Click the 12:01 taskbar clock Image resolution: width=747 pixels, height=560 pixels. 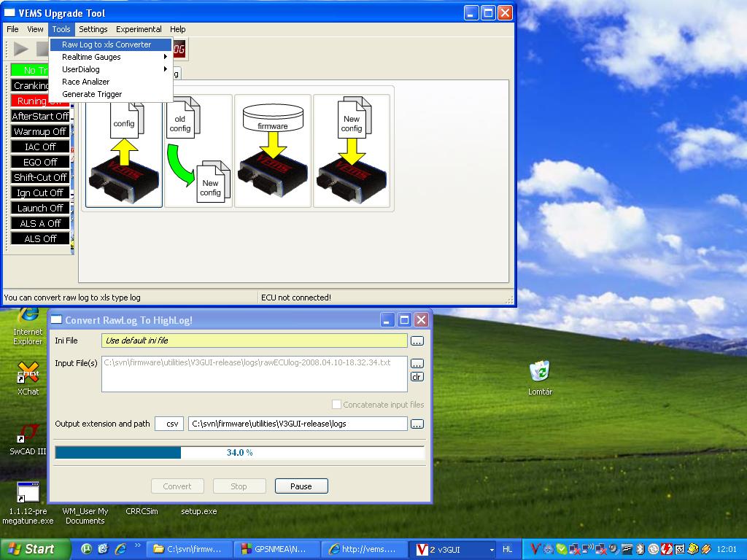727,550
